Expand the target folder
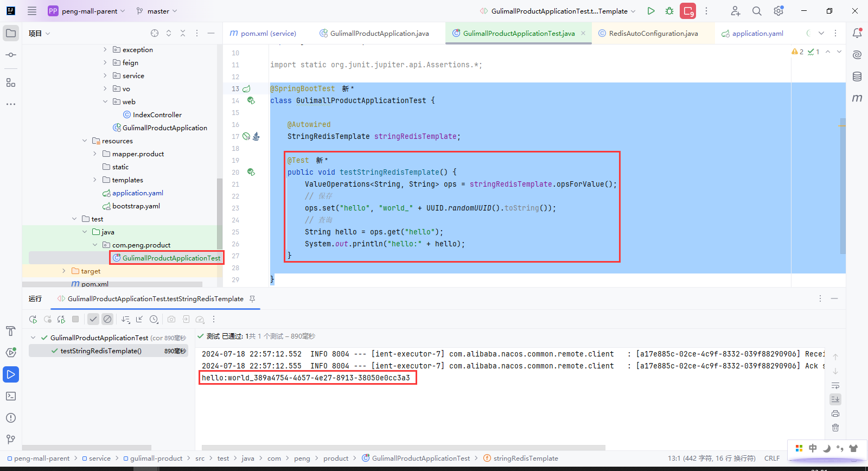 64,271
